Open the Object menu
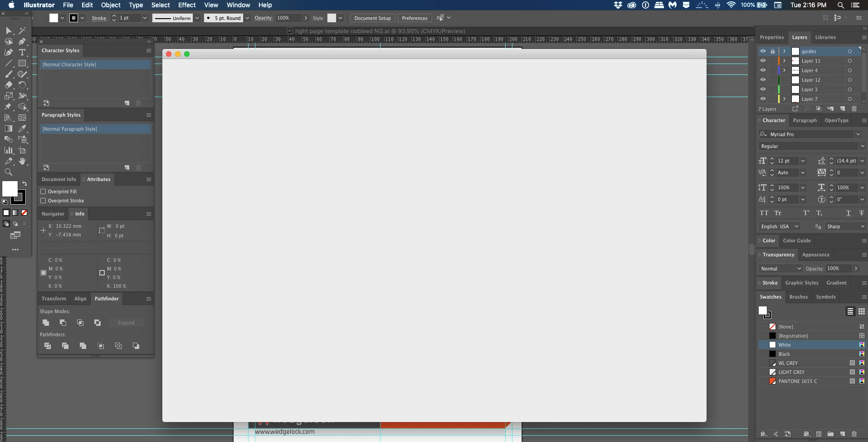 111,5
